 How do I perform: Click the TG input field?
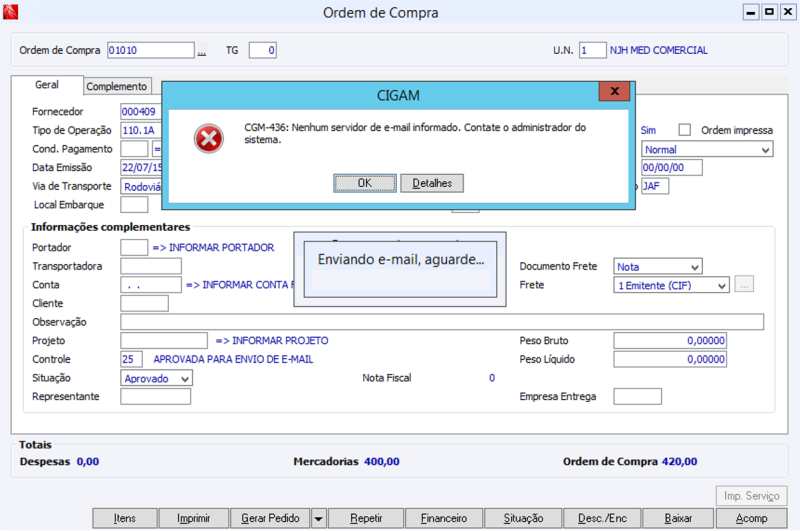click(x=262, y=50)
